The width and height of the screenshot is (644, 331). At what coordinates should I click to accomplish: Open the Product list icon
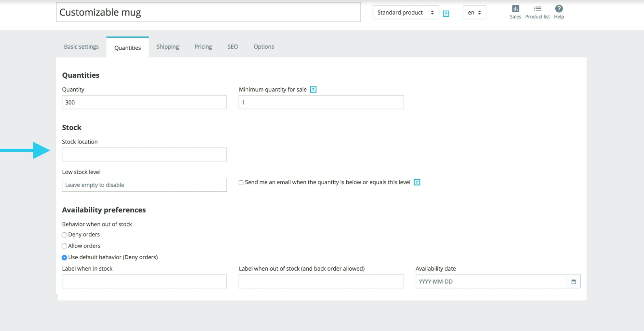[537, 9]
